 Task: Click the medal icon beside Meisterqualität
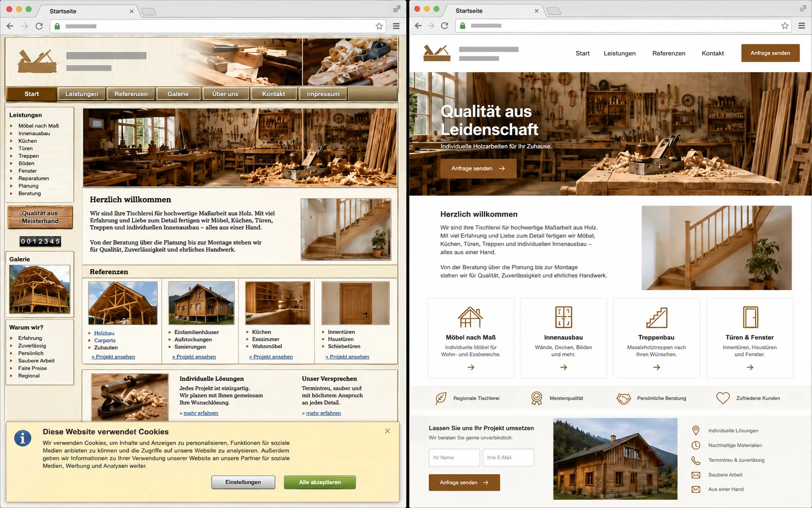(537, 398)
